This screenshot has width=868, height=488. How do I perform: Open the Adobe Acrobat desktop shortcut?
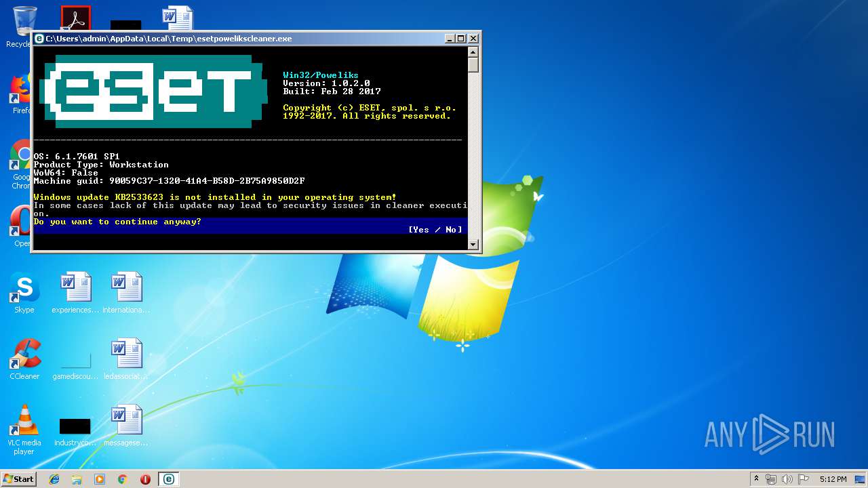(75, 18)
